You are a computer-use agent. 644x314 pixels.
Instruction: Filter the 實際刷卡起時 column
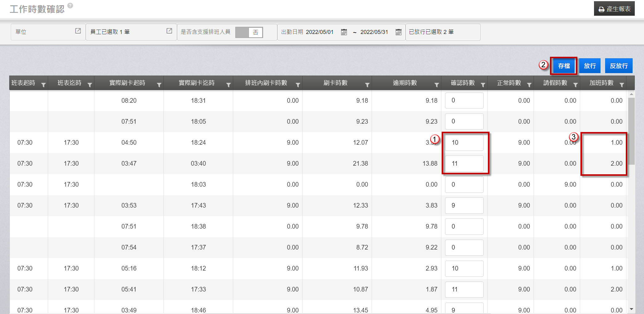pyautogui.click(x=159, y=85)
